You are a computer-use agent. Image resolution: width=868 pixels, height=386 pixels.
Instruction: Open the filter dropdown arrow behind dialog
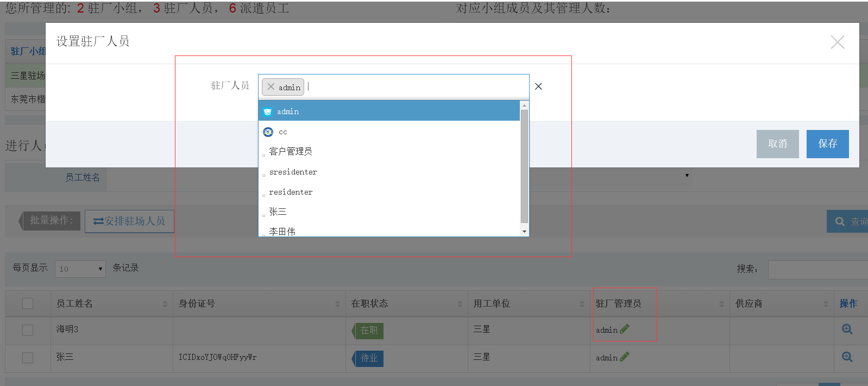pos(687,175)
